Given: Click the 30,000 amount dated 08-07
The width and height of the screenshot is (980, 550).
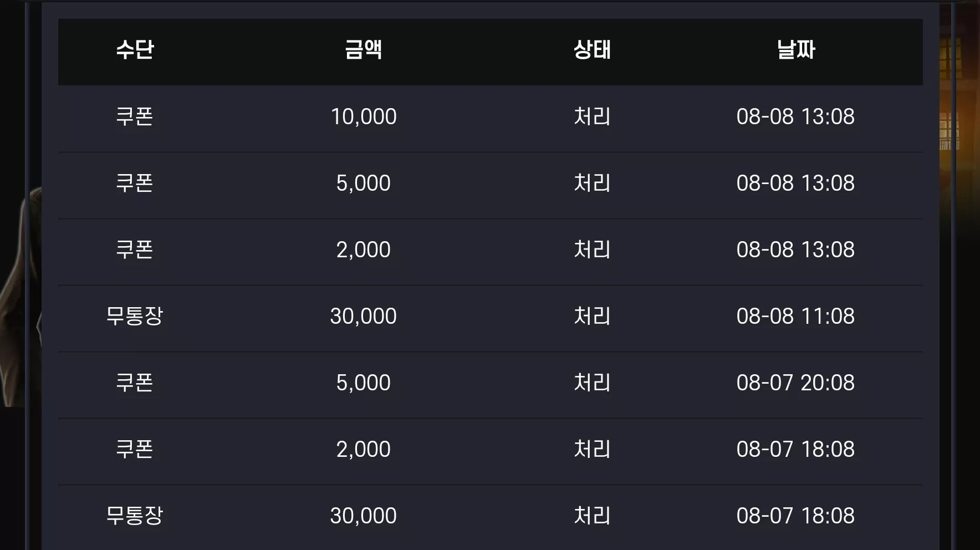Looking at the screenshot, I should click(x=364, y=516).
